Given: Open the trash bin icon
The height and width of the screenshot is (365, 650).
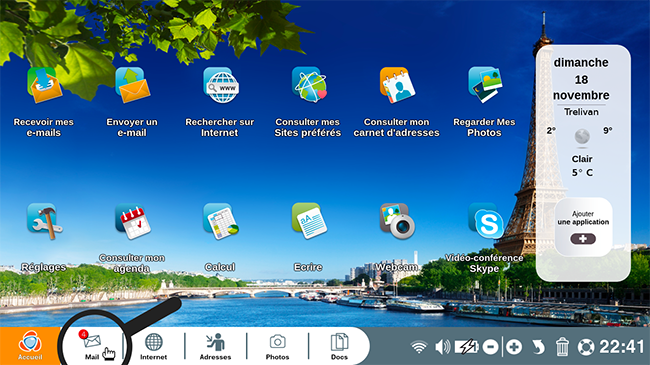Looking at the screenshot, I should pyautogui.click(x=562, y=347).
